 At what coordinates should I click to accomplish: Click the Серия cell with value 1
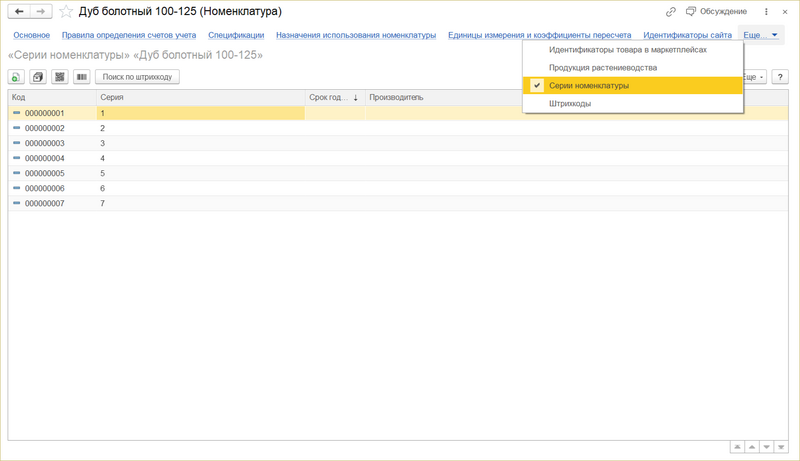coord(201,113)
